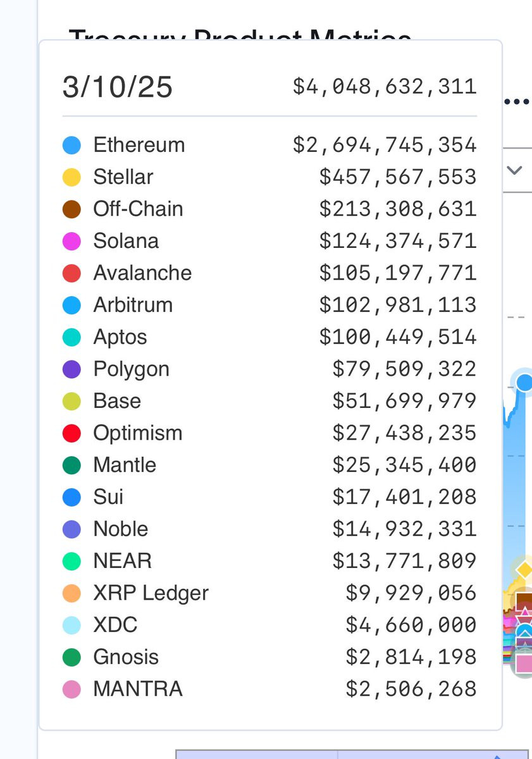Select the Arbitrum legend label
Image resolution: width=532 pixels, height=759 pixels.
click(x=133, y=305)
